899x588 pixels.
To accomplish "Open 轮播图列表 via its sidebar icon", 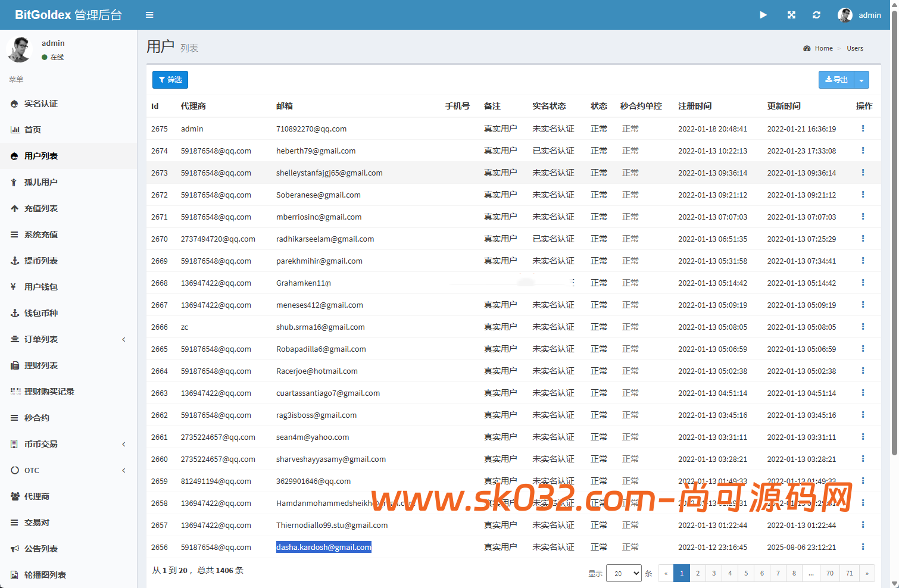I will point(15,574).
